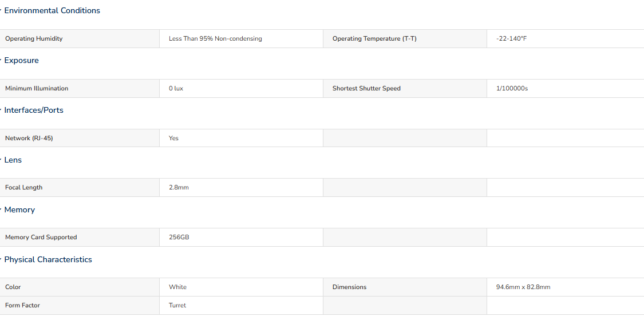This screenshot has height=320, width=644.
Task: Select the 0 lux value
Action: [176, 88]
